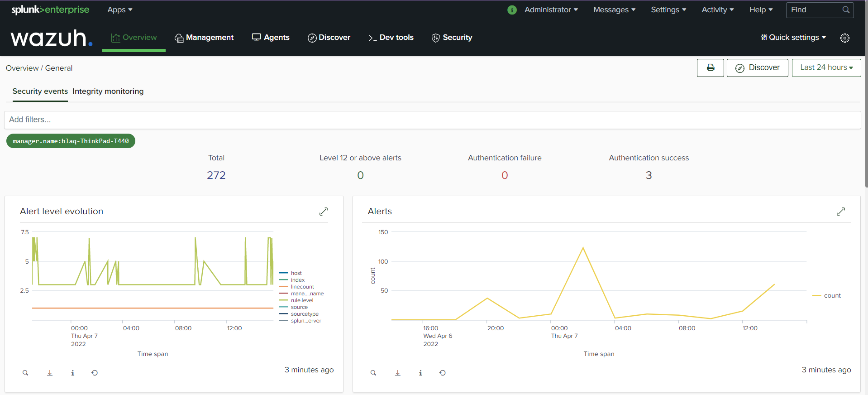Select the Security events tab
The width and height of the screenshot is (868, 395).
pos(40,92)
